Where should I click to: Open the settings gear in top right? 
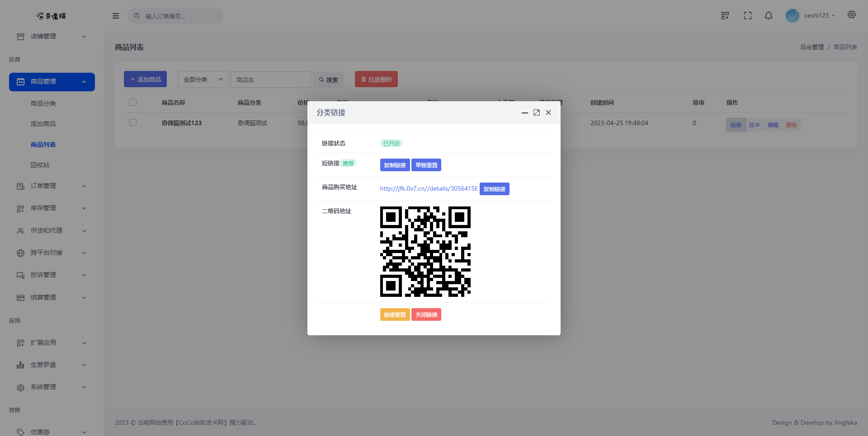point(852,14)
